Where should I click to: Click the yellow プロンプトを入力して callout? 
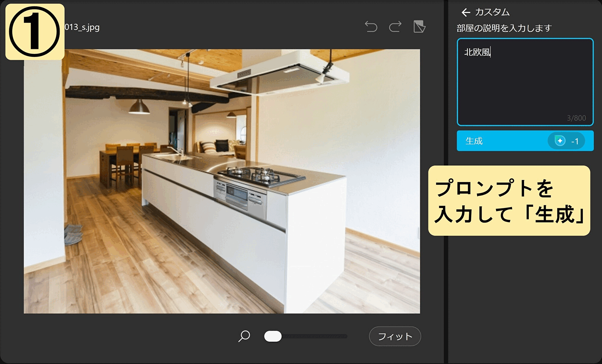point(509,201)
